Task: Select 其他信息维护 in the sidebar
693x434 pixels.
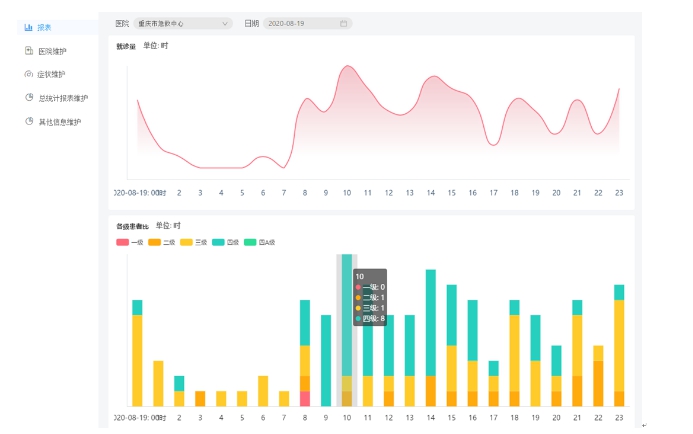Action: (x=59, y=122)
